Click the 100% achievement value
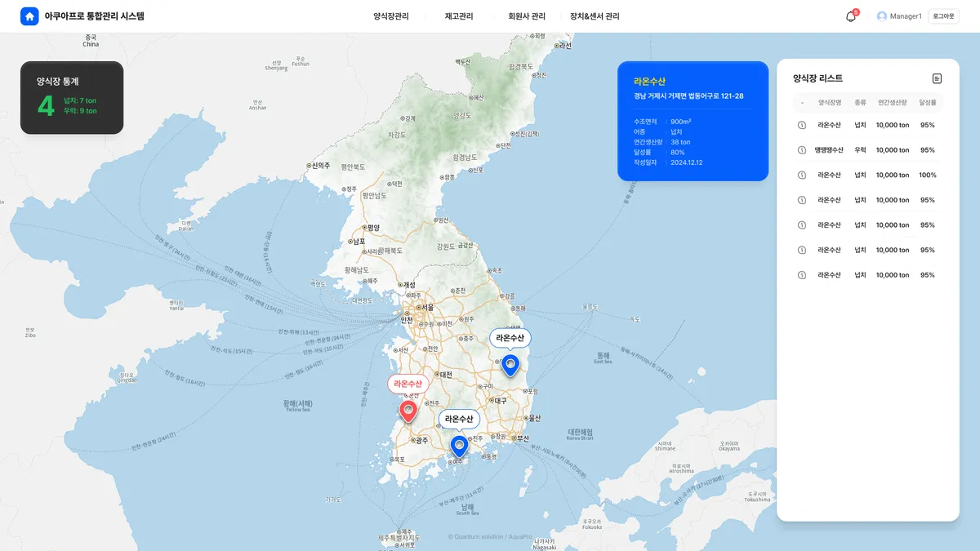 (928, 175)
